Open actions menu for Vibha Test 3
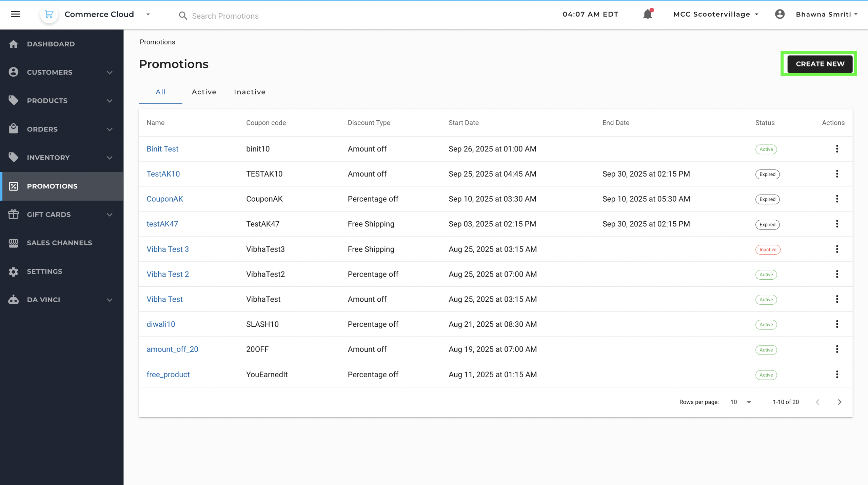868x485 pixels. click(837, 249)
